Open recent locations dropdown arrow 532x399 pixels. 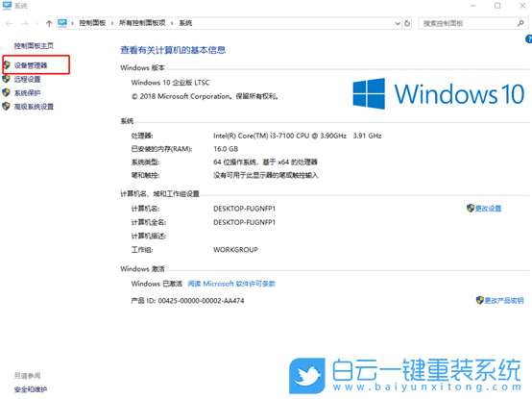37,23
